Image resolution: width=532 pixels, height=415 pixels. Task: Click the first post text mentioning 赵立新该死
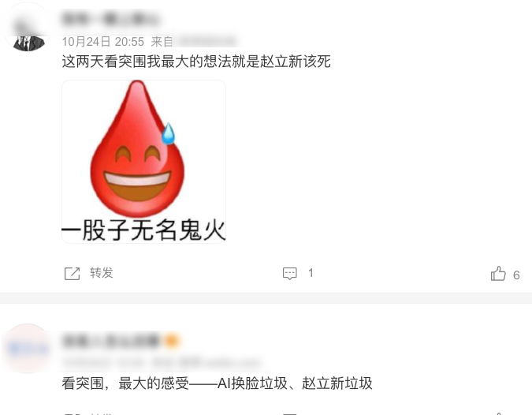tap(196, 62)
